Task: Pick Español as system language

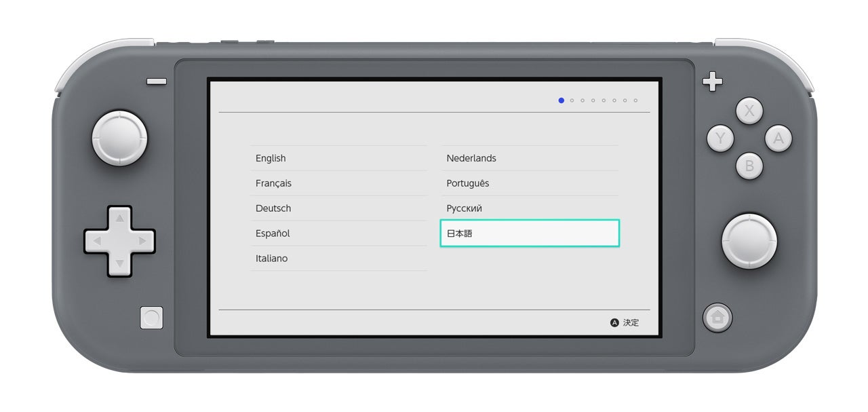Action: (x=338, y=233)
